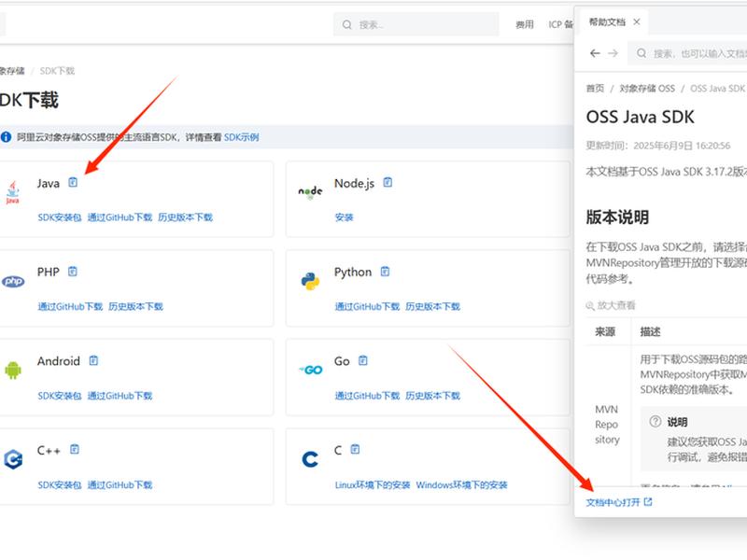Open the ICP 备案 menu
Image resolution: width=747 pixels, height=560 pixels.
561,25
